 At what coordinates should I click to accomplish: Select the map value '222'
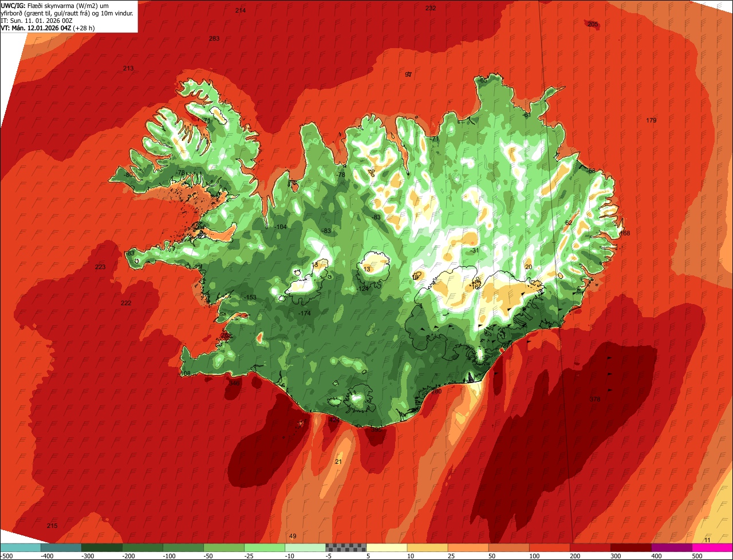(126, 303)
